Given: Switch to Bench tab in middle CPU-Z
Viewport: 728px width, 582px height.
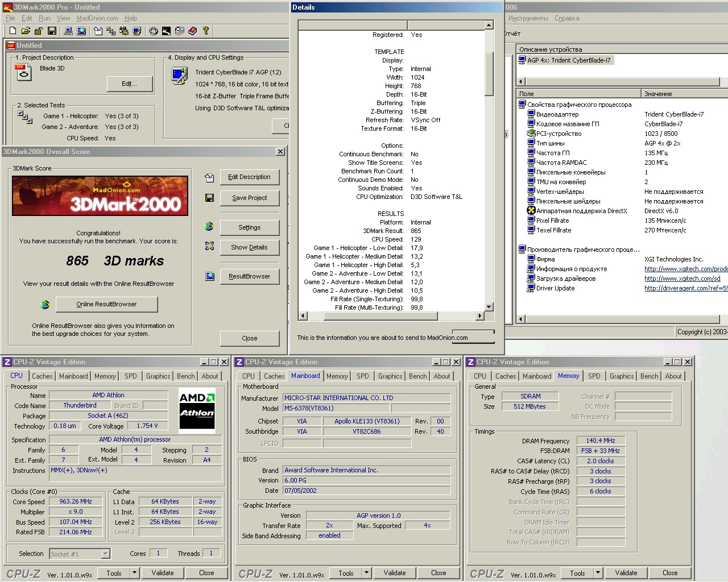Looking at the screenshot, I should coord(417,376).
